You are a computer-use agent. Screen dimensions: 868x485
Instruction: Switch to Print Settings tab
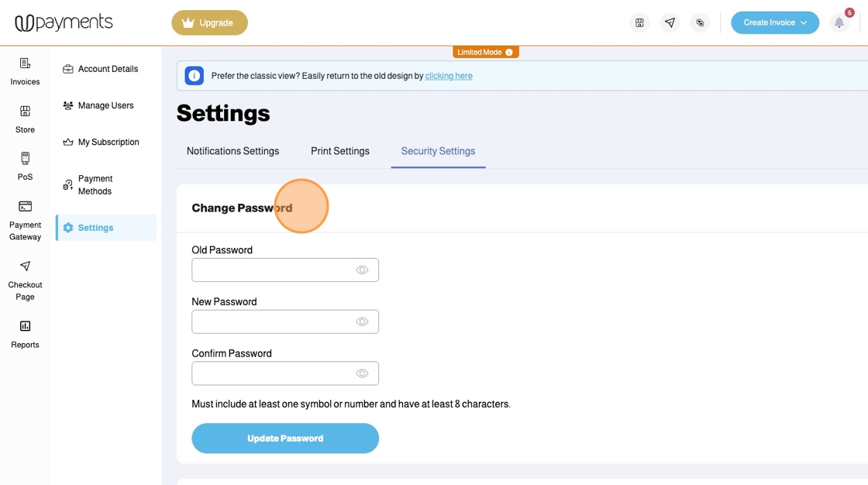pyautogui.click(x=340, y=151)
